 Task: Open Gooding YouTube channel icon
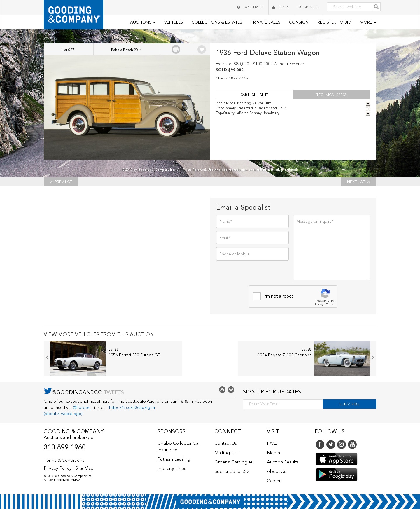point(352,444)
